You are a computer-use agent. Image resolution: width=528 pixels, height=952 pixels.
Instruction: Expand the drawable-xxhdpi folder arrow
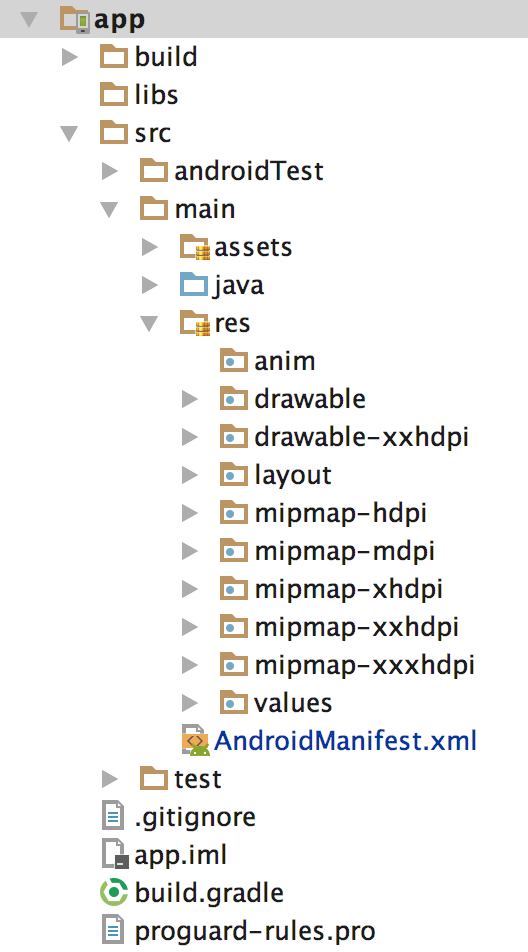tap(190, 437)
